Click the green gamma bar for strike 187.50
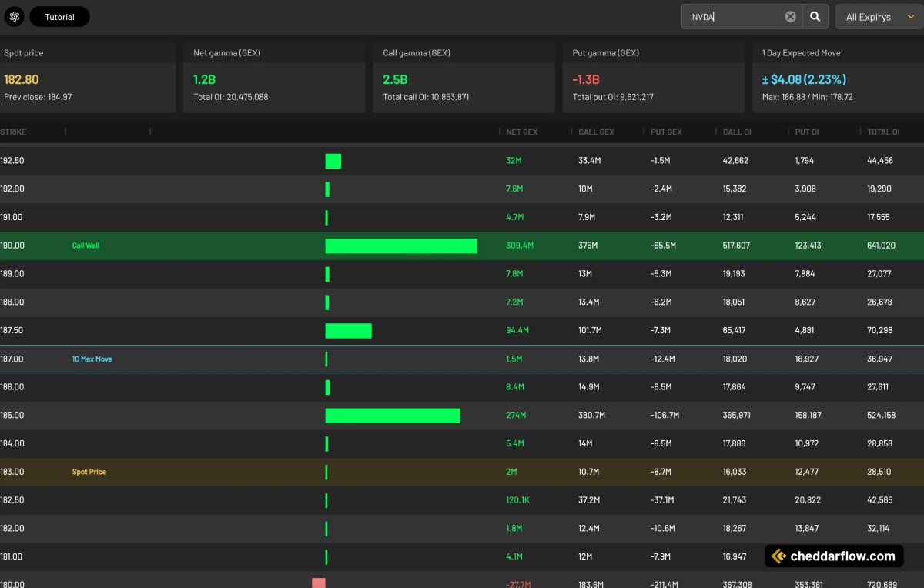 348,330
